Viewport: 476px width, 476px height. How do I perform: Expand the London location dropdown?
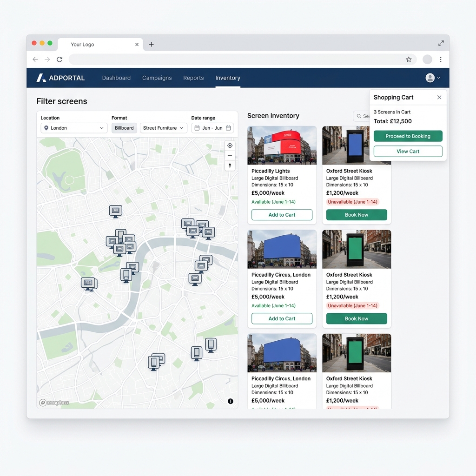(74, 128)
